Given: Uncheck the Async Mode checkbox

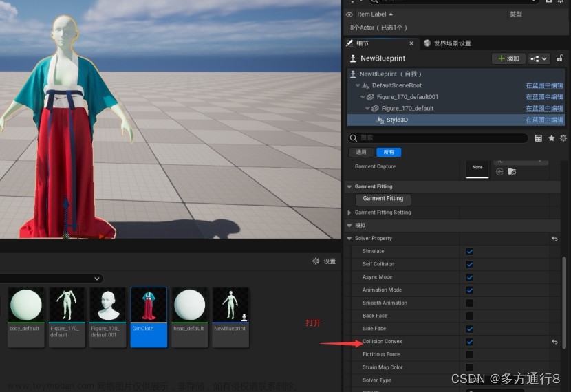Looking at the screenshot, I should (470, 277).
